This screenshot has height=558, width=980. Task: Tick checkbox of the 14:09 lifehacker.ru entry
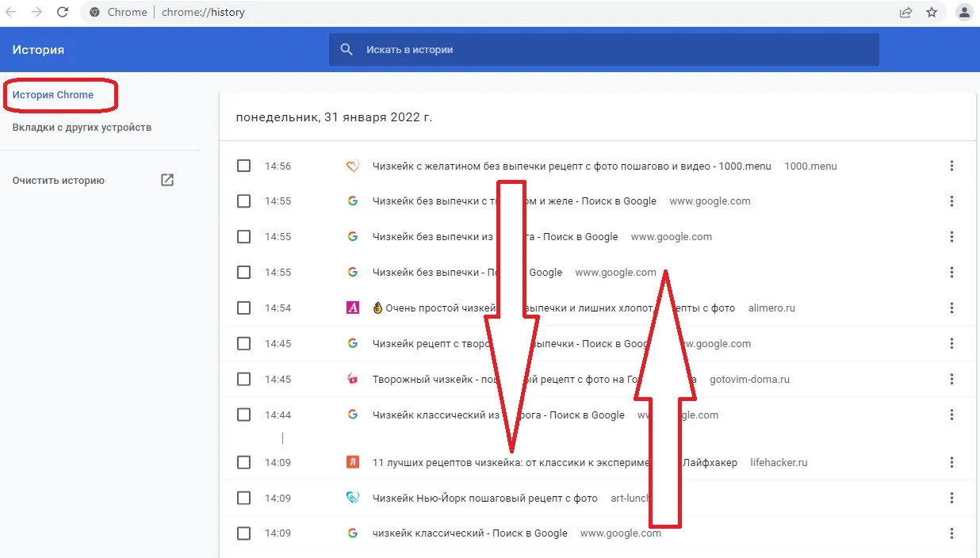click(243, 462)
